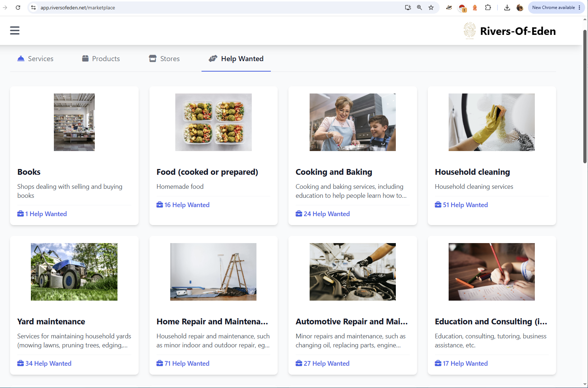Open Chrome three-dot menu

[x=579, y=8]
